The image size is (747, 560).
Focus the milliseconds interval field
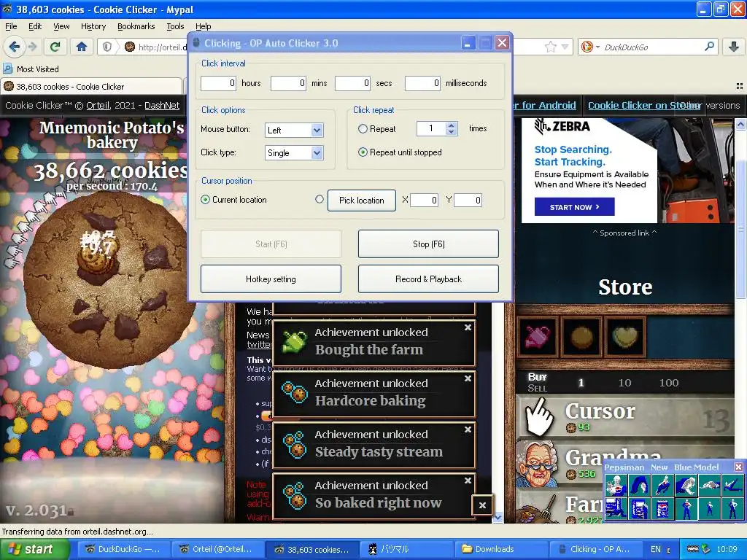coord(422,83)
